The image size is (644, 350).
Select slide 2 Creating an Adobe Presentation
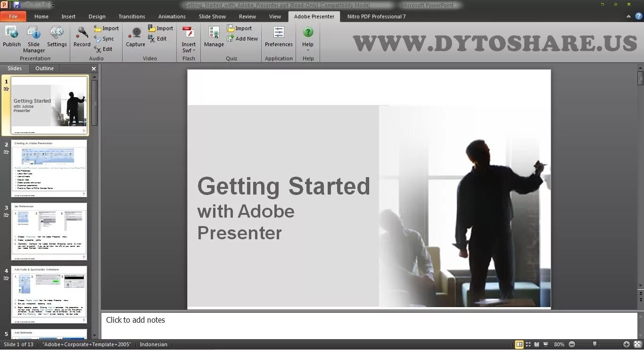(x=50, y=168)
